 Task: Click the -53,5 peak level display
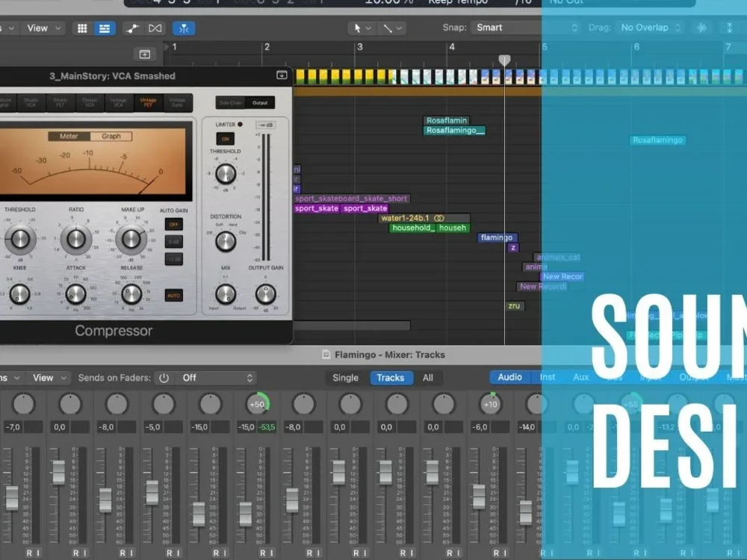pos(267,427)
